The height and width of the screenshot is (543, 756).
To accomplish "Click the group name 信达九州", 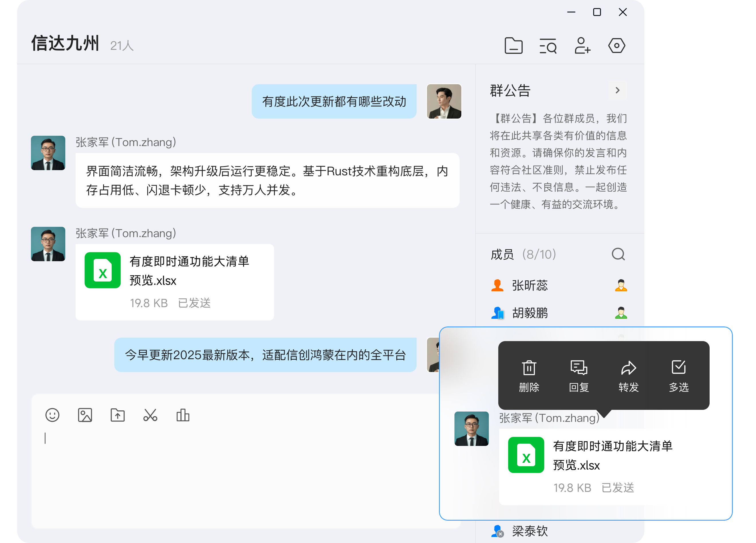I will (65, 43).
